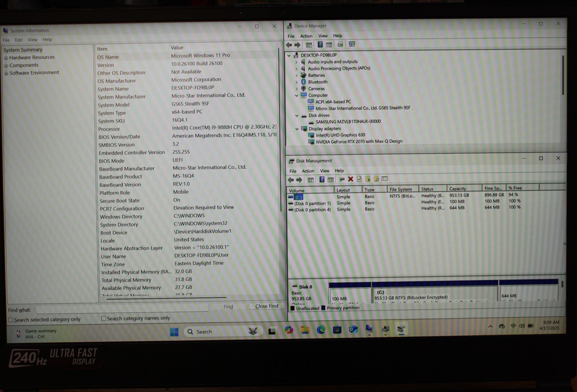
Task: Go back in Device Manager toolbar
Action: tap(289, 45)
